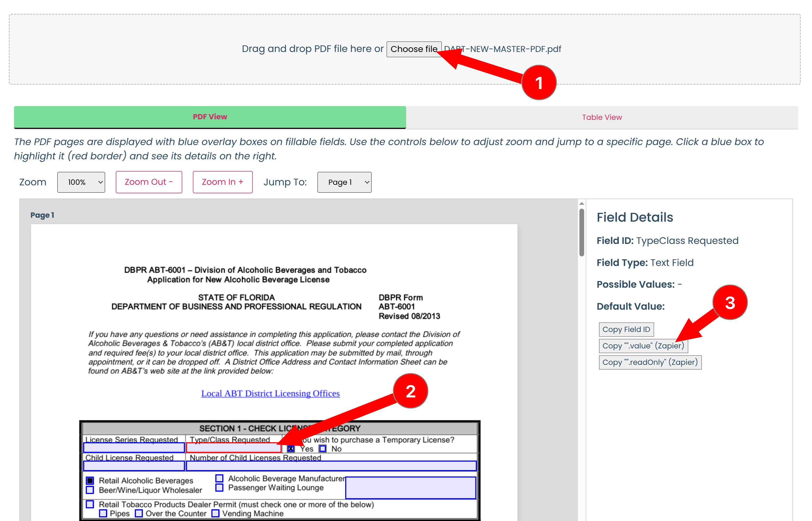The height and width of the screenshot is (521, 812).
Task: Open the Zoom percentage dropdown
Action: pyautogui.click(x=81, y=182)
